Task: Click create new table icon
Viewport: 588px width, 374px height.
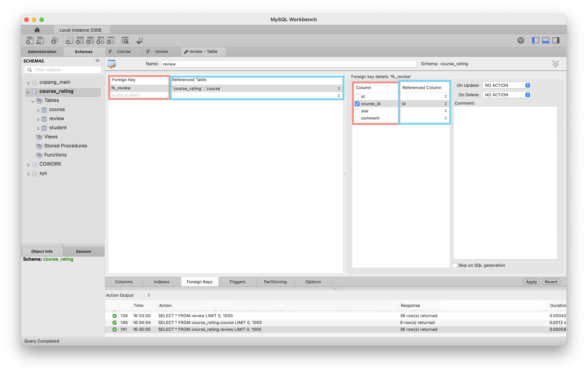Action: click(x=80, y=40)
